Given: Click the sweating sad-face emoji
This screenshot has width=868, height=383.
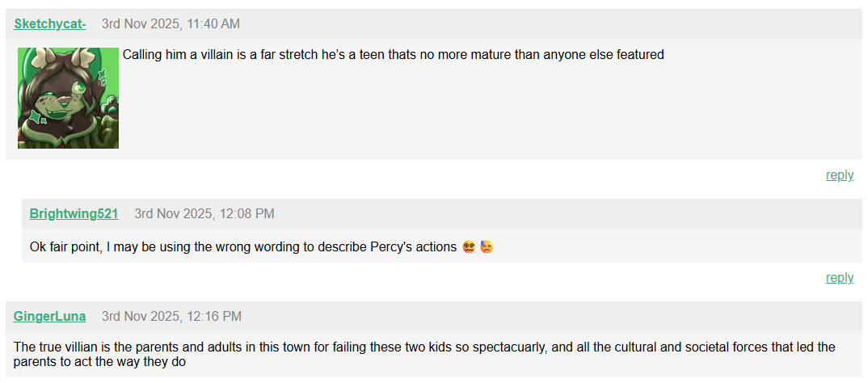Looking at the screenshot, I should pyautogui.click(x=487, y=246).
